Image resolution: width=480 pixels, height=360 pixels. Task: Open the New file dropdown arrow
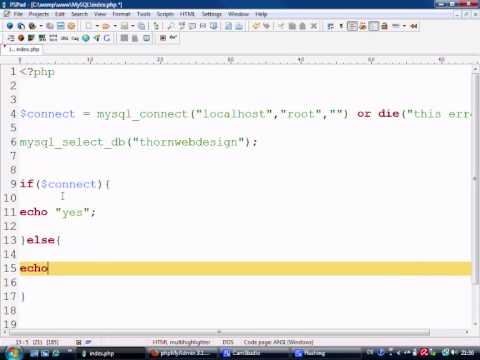(97, 26)
